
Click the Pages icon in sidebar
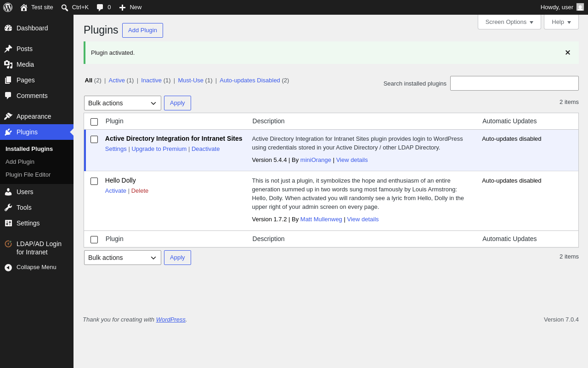coord(8,80)
